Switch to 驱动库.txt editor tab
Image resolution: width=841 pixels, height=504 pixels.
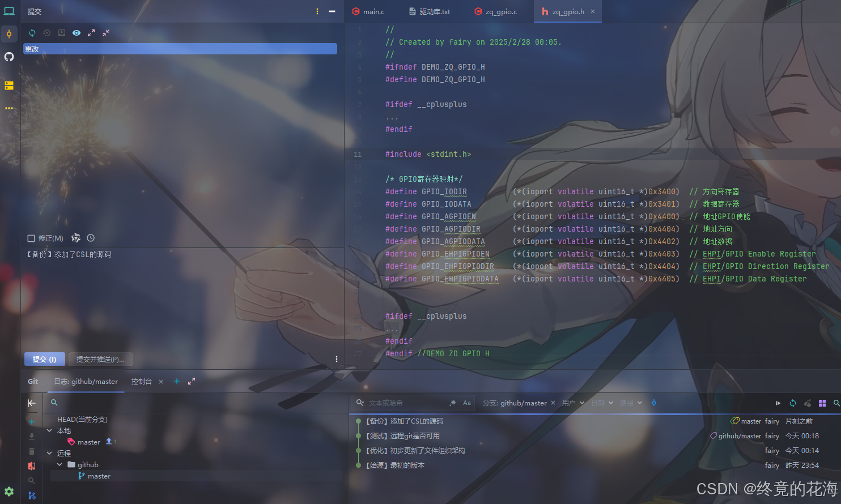(x=430, y=11)
